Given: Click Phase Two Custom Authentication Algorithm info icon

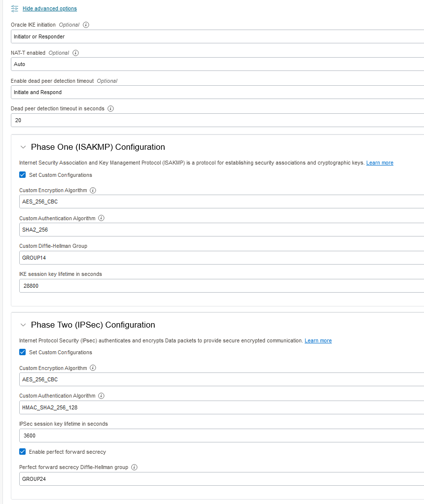Looking at the screenshot, I should [x=101, y=396].
